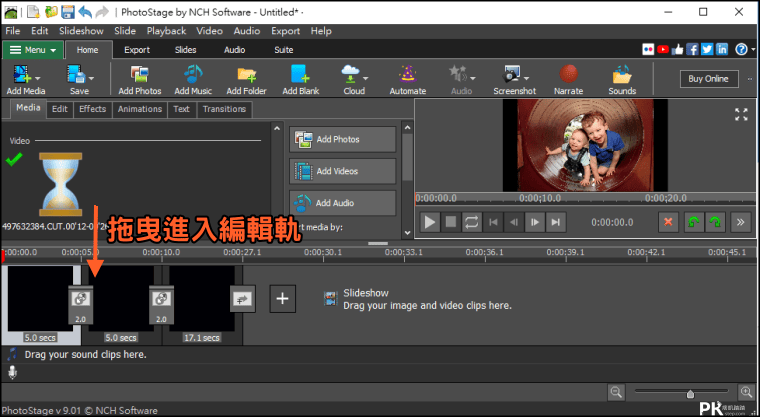Click the Narrate record icon
This screenshot has height=417, width=760.
tap(569, 74)
